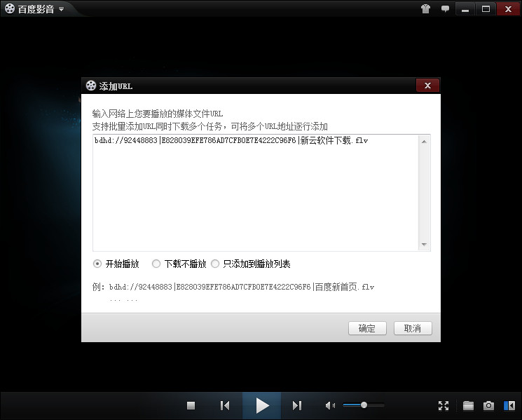
Task: Select the 下载不播放 radio option
Action: pos(156,264)
